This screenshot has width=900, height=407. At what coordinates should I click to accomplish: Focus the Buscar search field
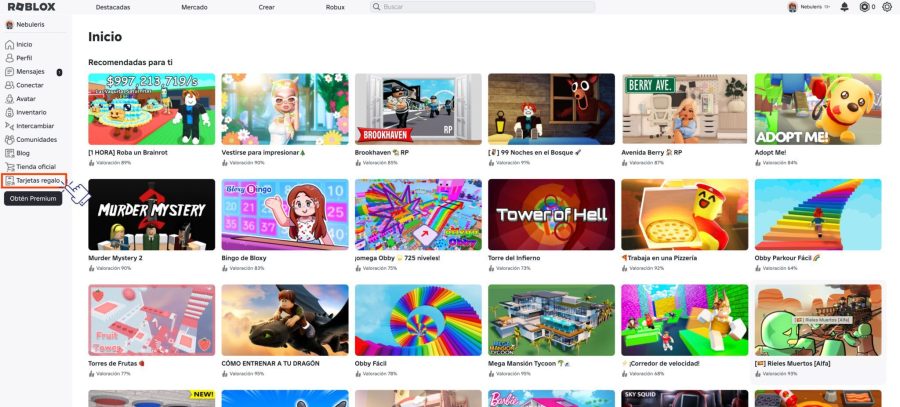[483, 7]
